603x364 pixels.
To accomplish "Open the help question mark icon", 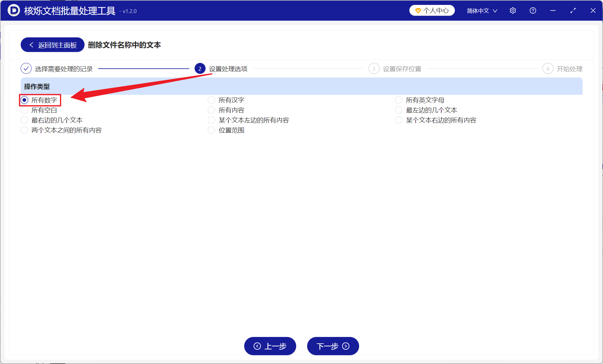I will [532, 10].
